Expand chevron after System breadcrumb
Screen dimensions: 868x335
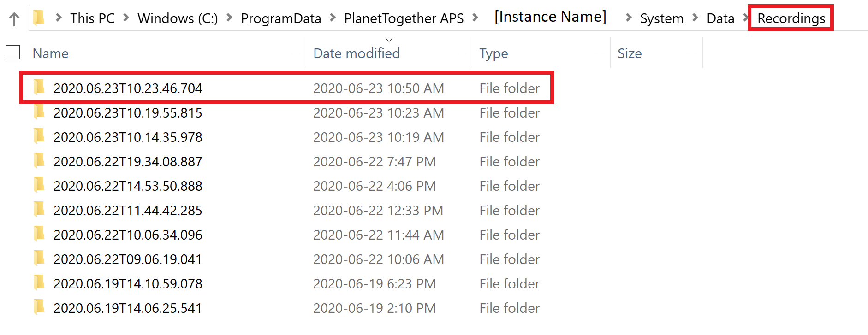pyautogui.click(x=695, y=18)
